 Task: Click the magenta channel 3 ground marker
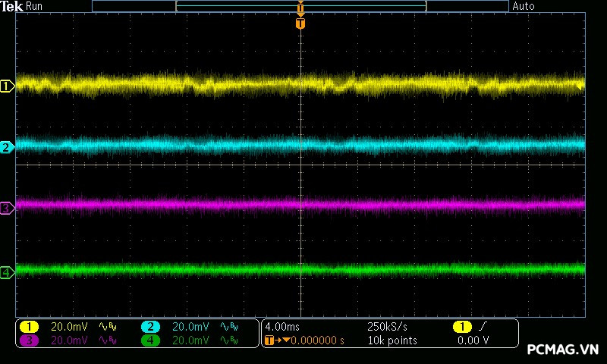7,208
